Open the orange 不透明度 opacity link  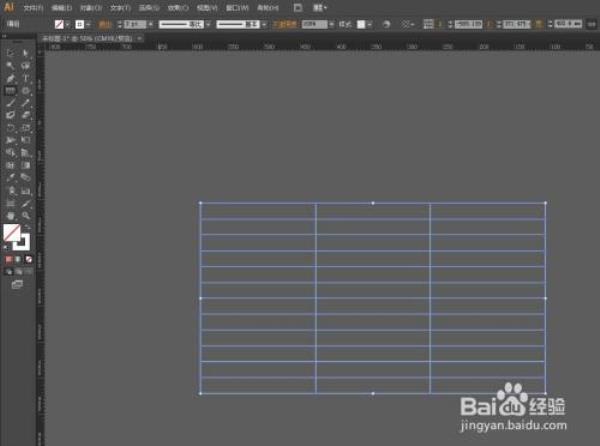285,24
